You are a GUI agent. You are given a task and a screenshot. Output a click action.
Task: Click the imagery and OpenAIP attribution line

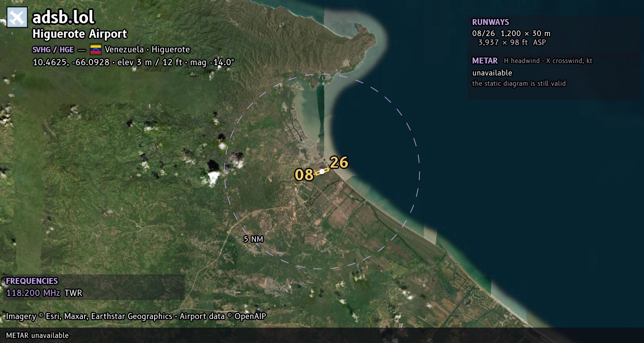coord(136,316)
